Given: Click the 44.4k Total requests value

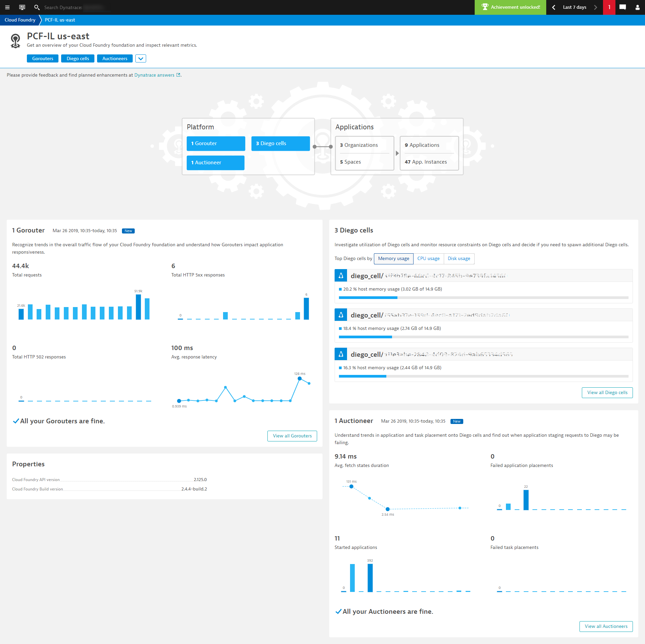Looking at the screenshot, I should pyautogui.click(x=20, y=266).
